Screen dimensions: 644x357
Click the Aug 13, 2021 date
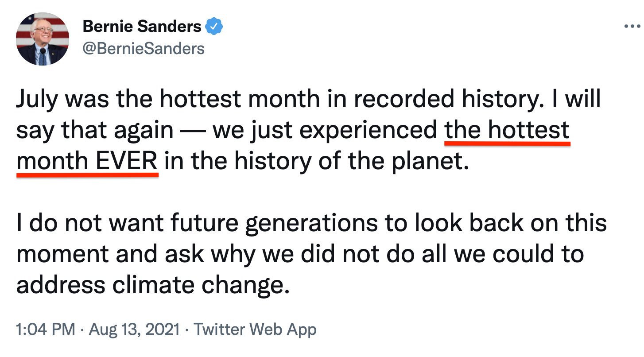pos(134,330)
